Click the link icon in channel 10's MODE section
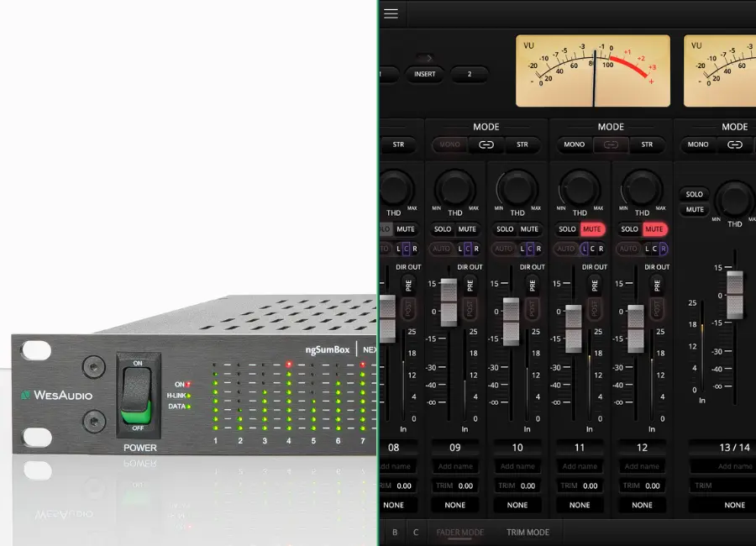The width and height of the screenshot is (756, 546). pyautogui.click(x=485, y=144)
